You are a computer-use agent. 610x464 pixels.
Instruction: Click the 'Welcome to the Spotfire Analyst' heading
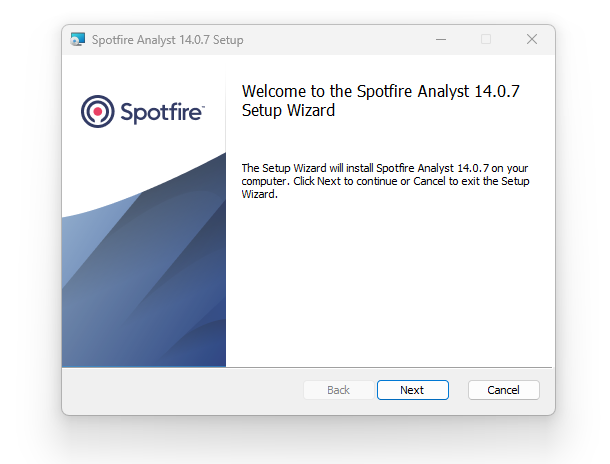(x=380, y=91)
